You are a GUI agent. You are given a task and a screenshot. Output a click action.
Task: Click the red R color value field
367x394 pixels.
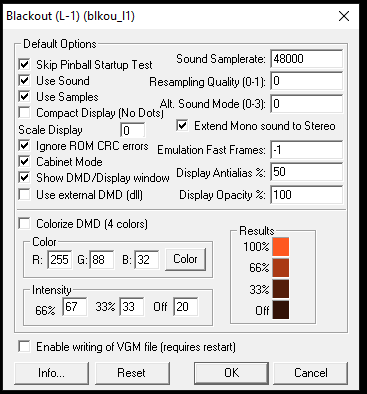(60, 259)
